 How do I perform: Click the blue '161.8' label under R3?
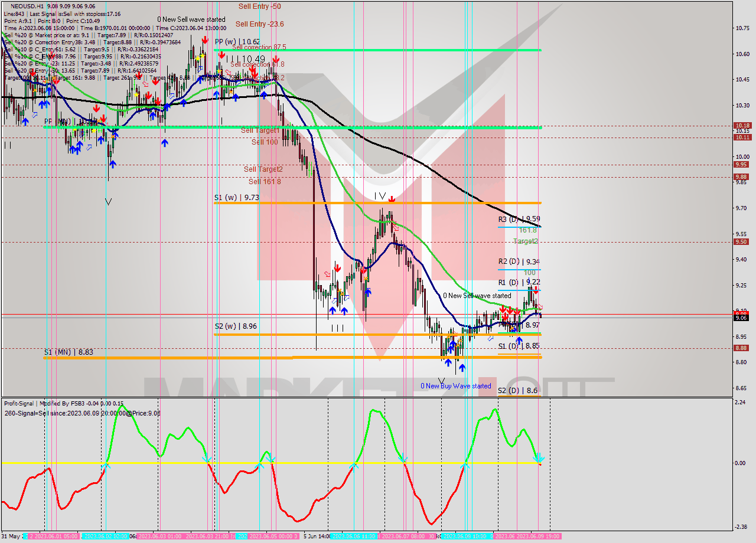pyautogui.click(x=527, y=230)
